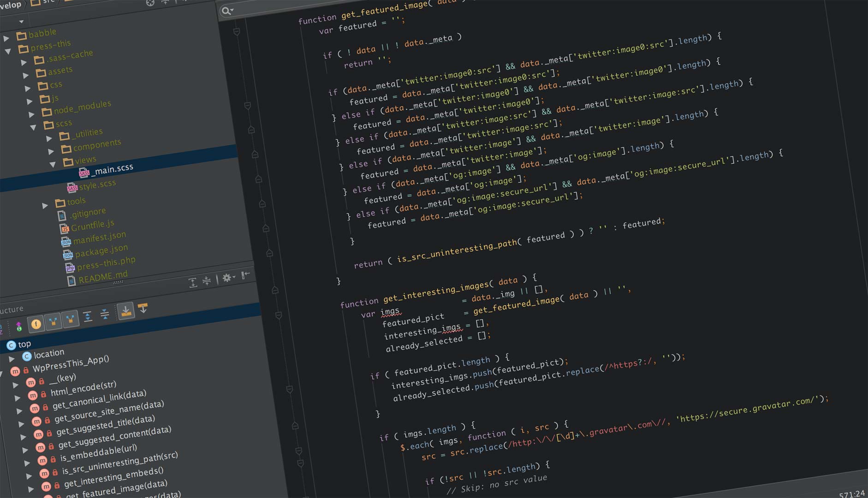Open the gear settings menu in the project panel
The width and height of the screenshot is (868, 498).
pos(228,278)
